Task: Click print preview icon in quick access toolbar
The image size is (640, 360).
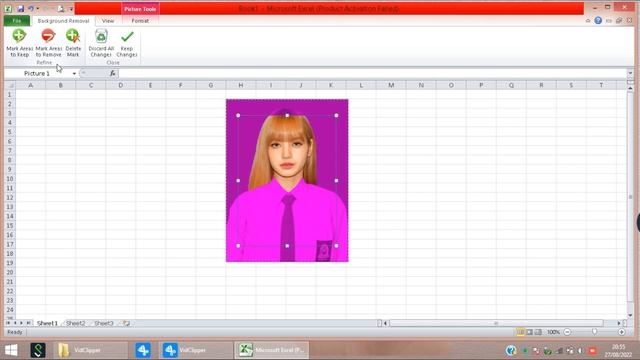Action: 60,9
